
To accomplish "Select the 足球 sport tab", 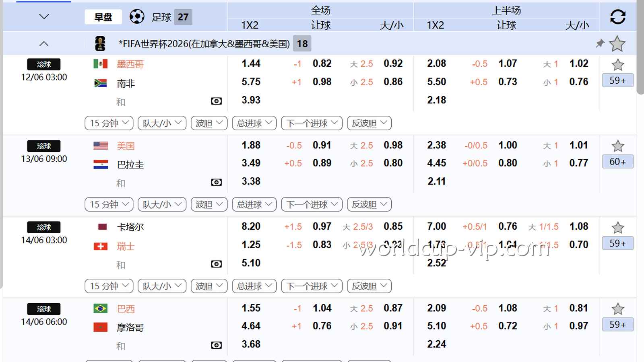I will [161, 17].
